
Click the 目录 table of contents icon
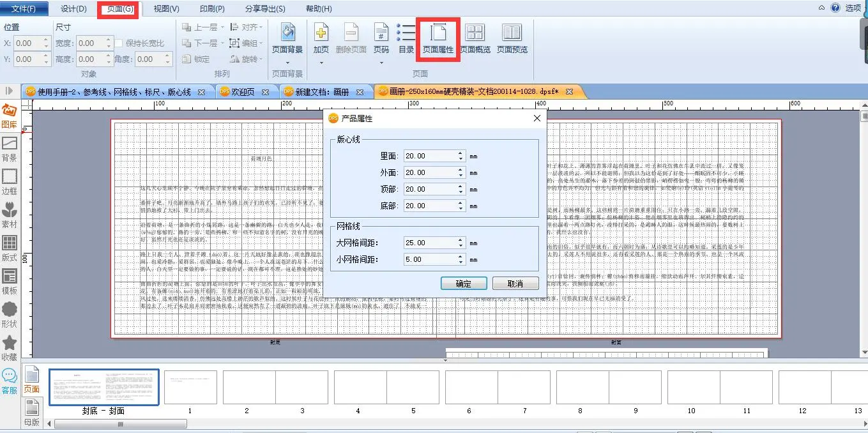pyautogui.click(x=406, y=37)
